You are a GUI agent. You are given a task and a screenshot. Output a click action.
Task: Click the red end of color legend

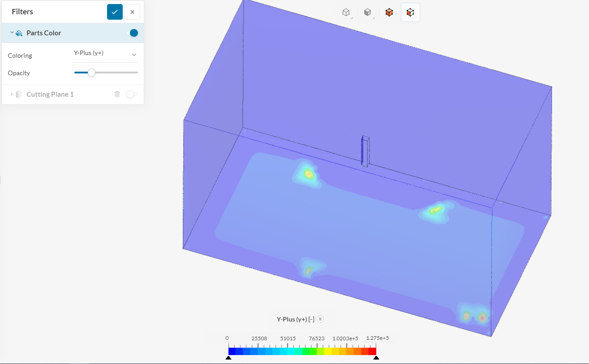click(x=373, y=351)
